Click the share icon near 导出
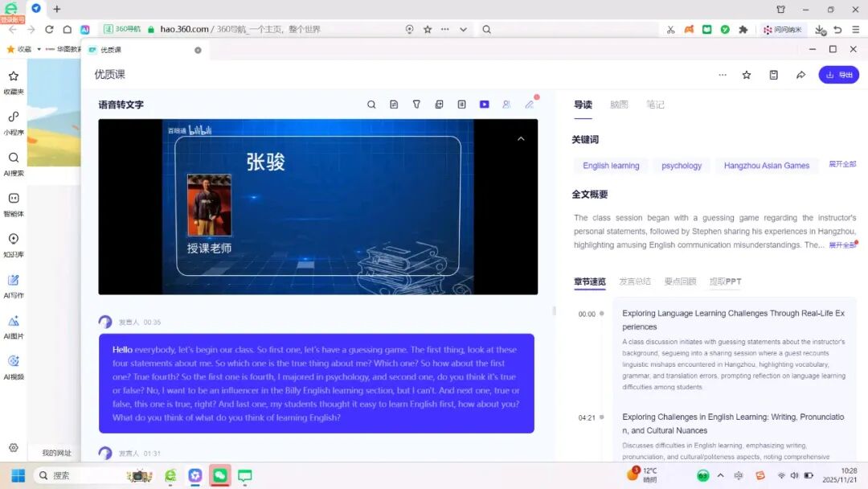Viewport: 868px width, 489px height. click(800, 74)
